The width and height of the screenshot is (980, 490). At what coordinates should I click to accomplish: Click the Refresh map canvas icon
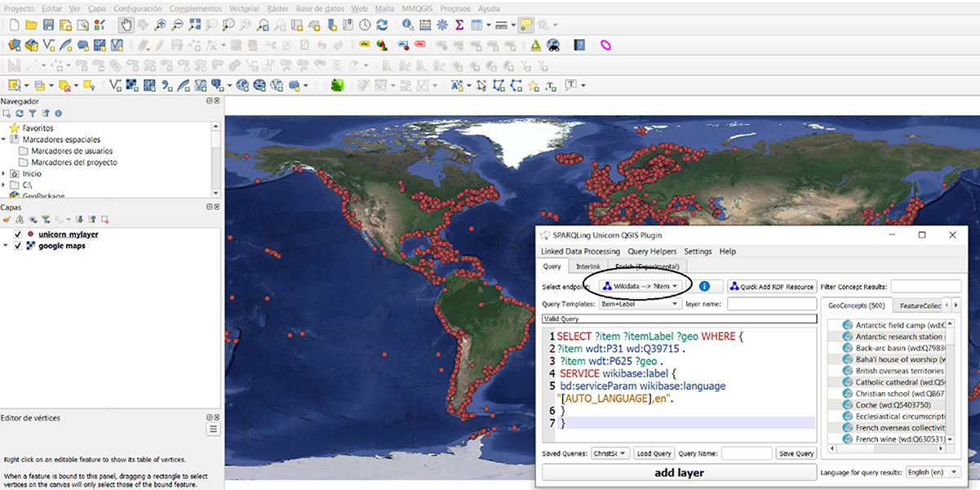click(382, 25)
